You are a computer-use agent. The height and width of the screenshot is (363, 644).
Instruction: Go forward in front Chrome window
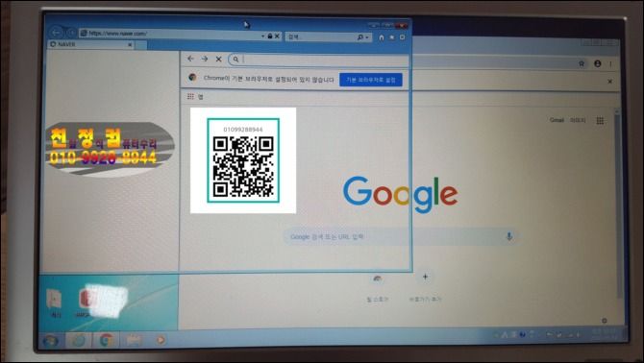click(x=205, y=60)
